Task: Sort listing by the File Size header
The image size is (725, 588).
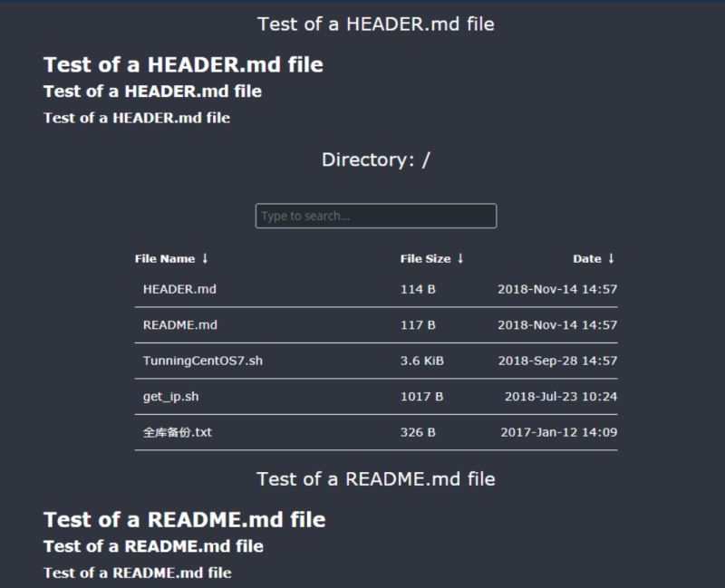Action: 425,259
